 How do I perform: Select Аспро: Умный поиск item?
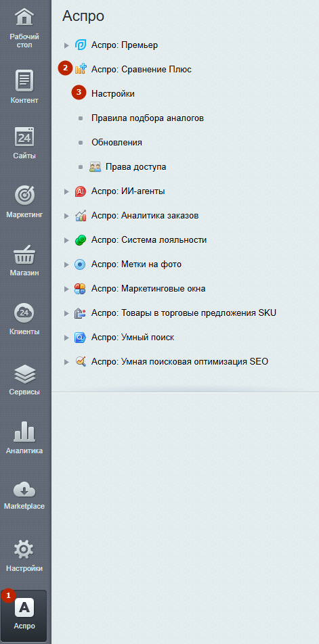133,338
